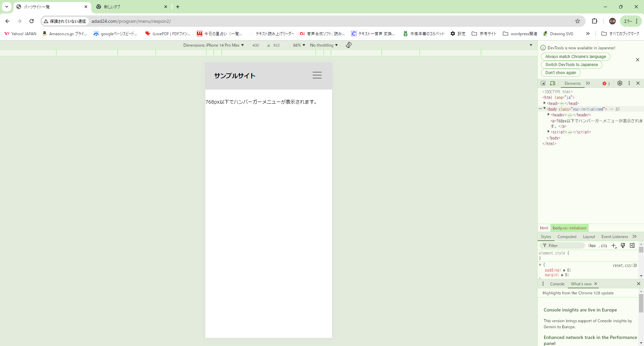Select the body.vsc-initialized breadcrumb

[570, 228]
